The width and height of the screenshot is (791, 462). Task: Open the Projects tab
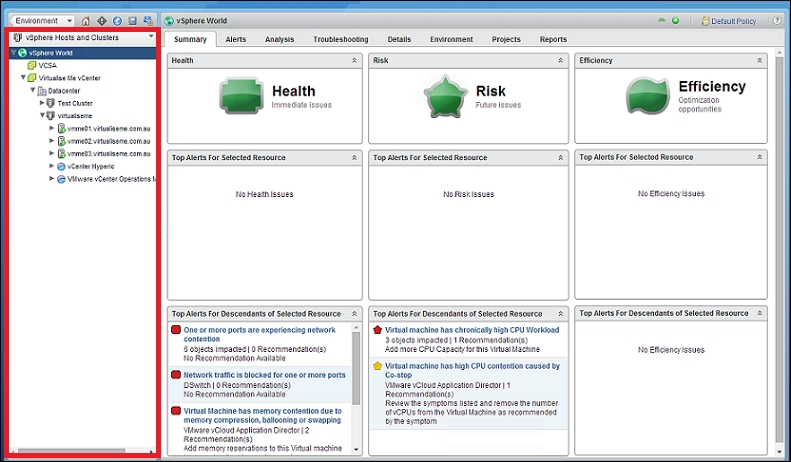[x=506, y=39]
